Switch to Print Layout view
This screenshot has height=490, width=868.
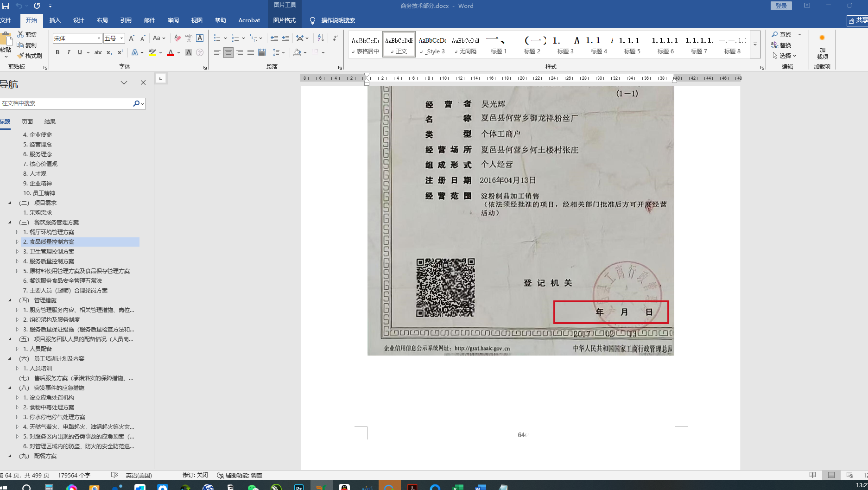[x=831, y=475]
